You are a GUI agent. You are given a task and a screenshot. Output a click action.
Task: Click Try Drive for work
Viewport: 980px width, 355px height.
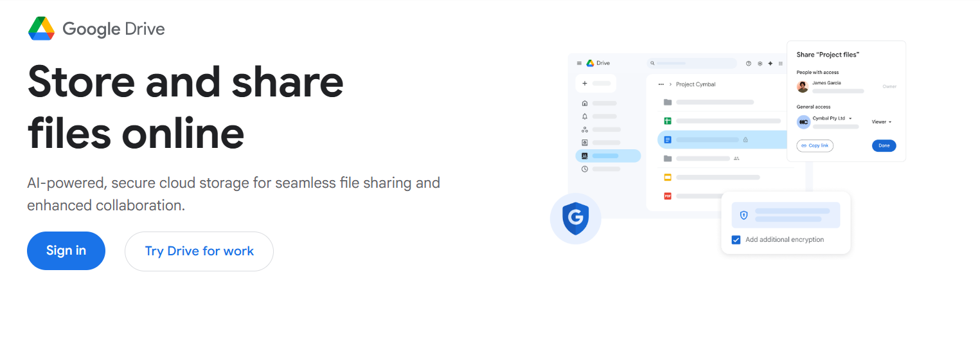click(199, 251)
